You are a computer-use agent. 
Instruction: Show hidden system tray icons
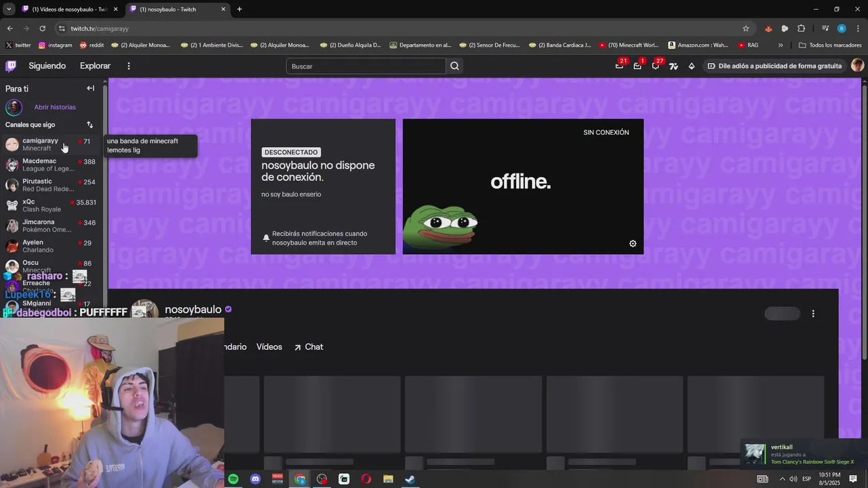pos(782,479)
